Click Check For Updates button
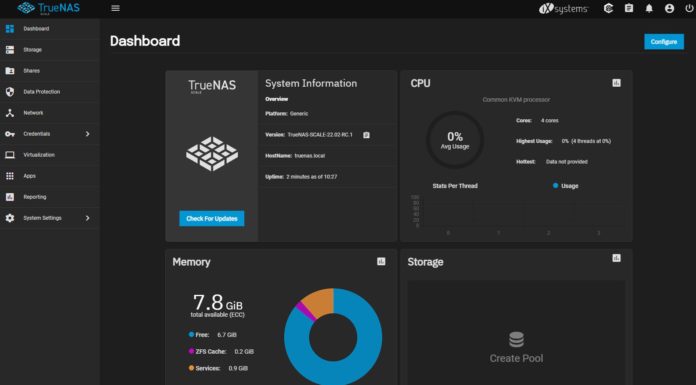Viewport: 696px width, 385px height. (x=212, y=218)
